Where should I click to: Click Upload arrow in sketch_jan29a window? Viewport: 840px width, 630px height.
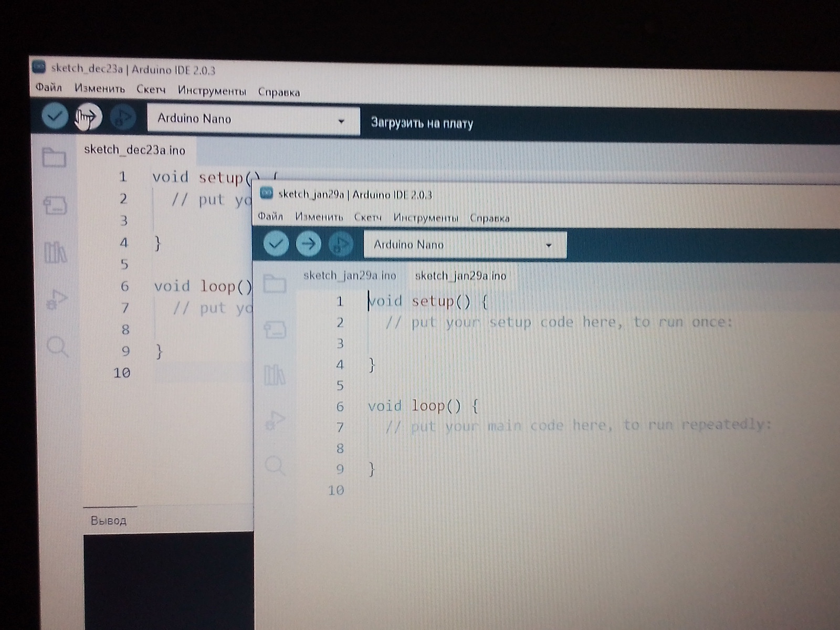308,244
